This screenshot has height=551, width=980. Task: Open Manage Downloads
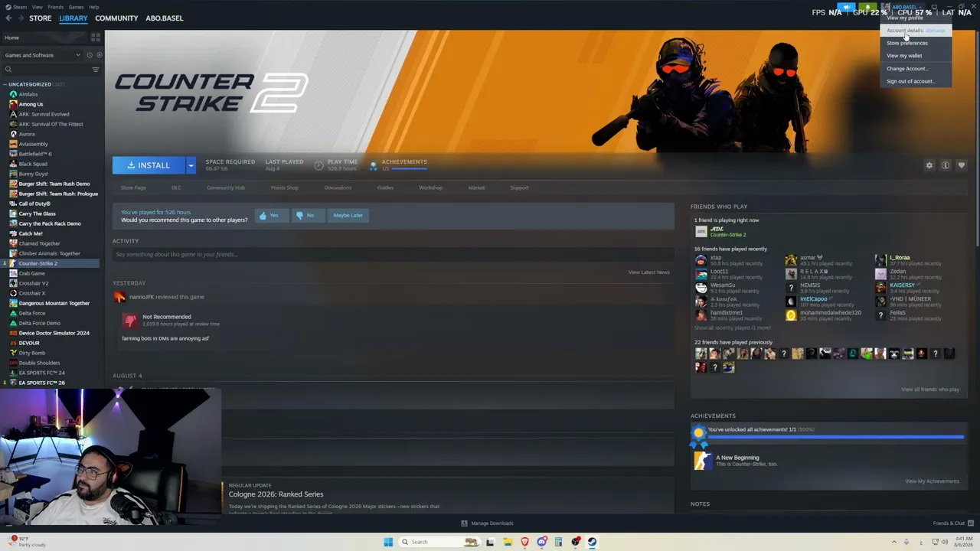487,523
